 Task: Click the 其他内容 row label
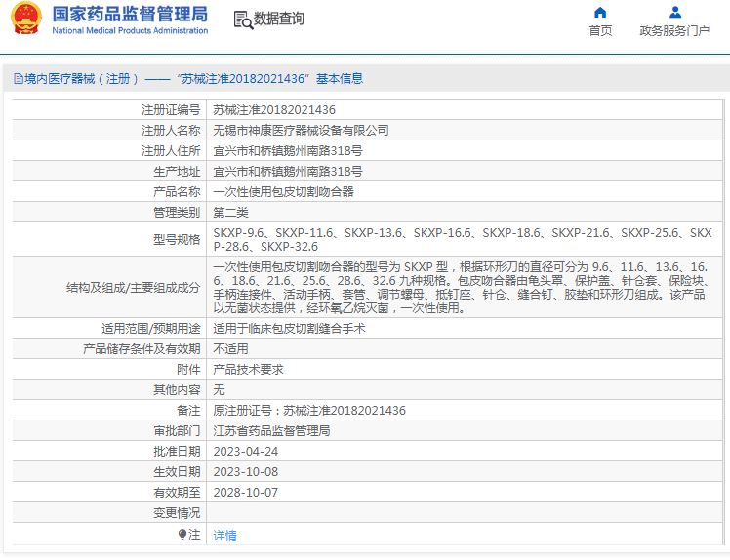point(177,390)
